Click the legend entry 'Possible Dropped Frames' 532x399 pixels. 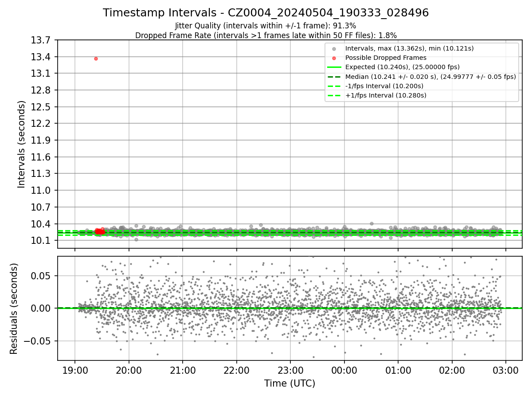(x=386, y=58)
